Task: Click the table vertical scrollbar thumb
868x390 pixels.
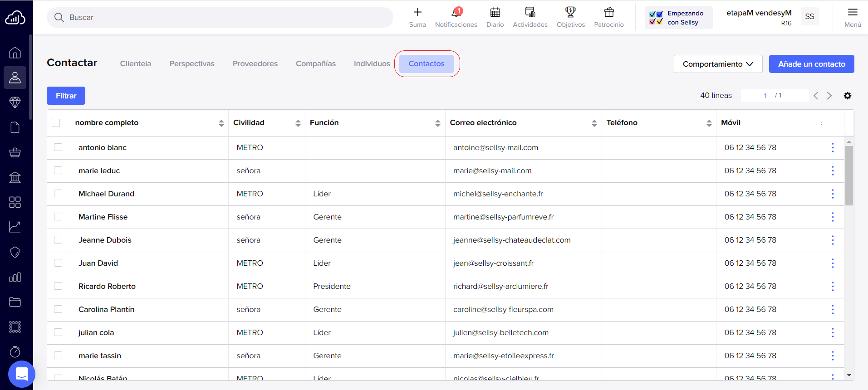Action: click(x=849, y=175)
